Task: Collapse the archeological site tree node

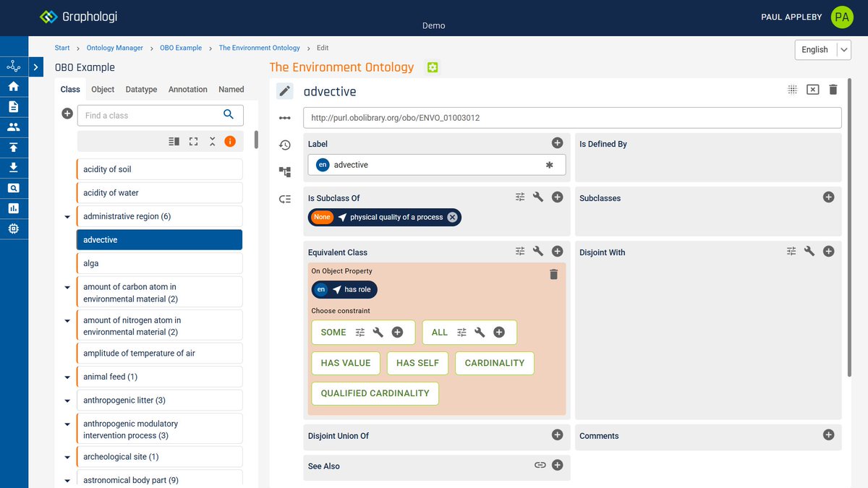Action: tap(67, 458)
